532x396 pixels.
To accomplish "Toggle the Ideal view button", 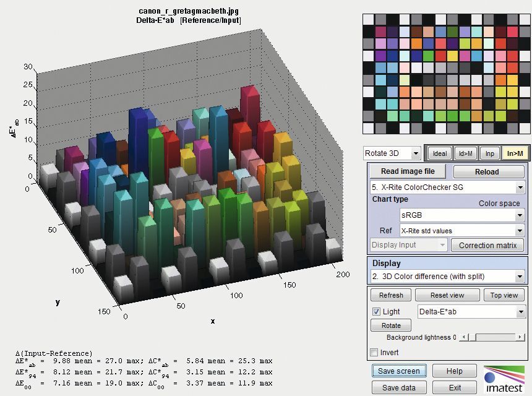I will tap(439, 153).
